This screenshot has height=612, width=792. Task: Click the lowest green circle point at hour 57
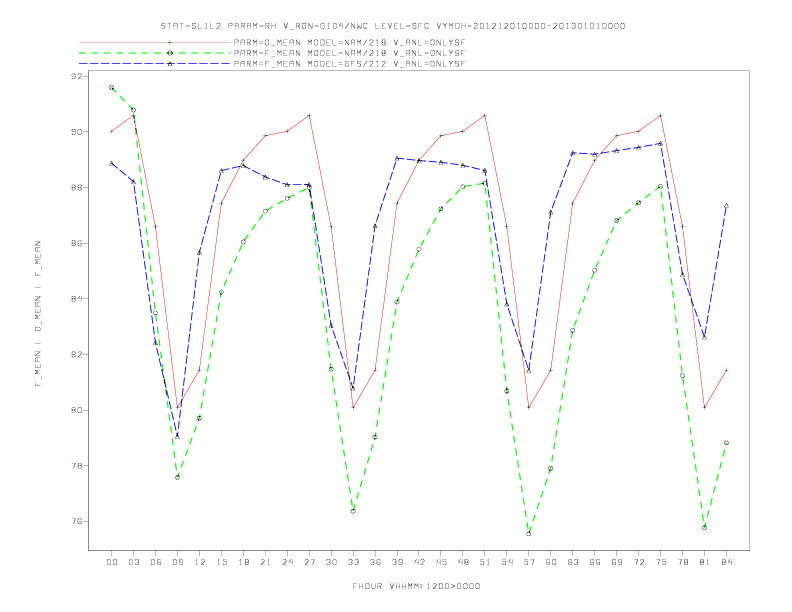click(529, 534)
